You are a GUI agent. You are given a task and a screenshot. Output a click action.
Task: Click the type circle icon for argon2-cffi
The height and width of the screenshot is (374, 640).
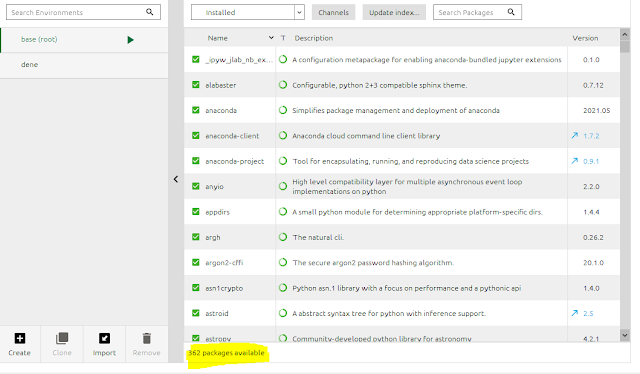pos(283,262)
